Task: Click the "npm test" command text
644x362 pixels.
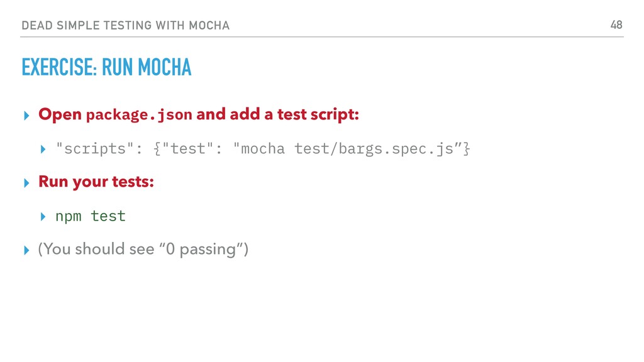Action: [91, 216]
